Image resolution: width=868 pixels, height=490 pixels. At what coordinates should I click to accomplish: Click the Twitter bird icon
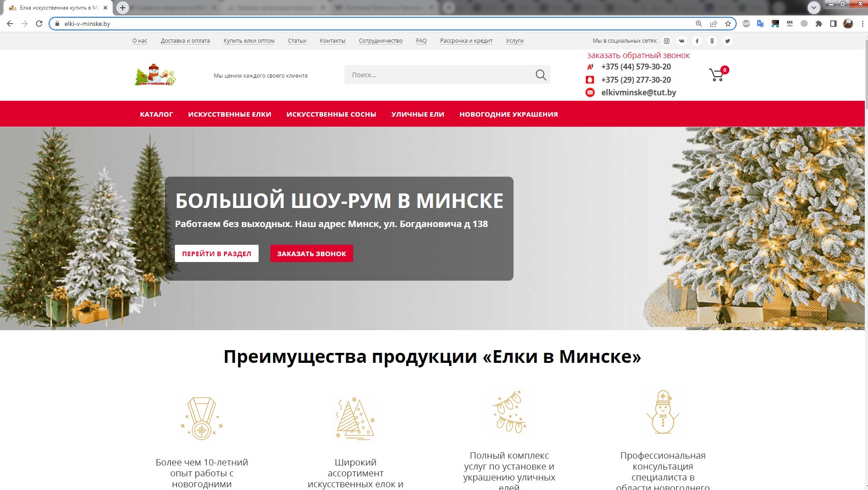pos(728,41)
